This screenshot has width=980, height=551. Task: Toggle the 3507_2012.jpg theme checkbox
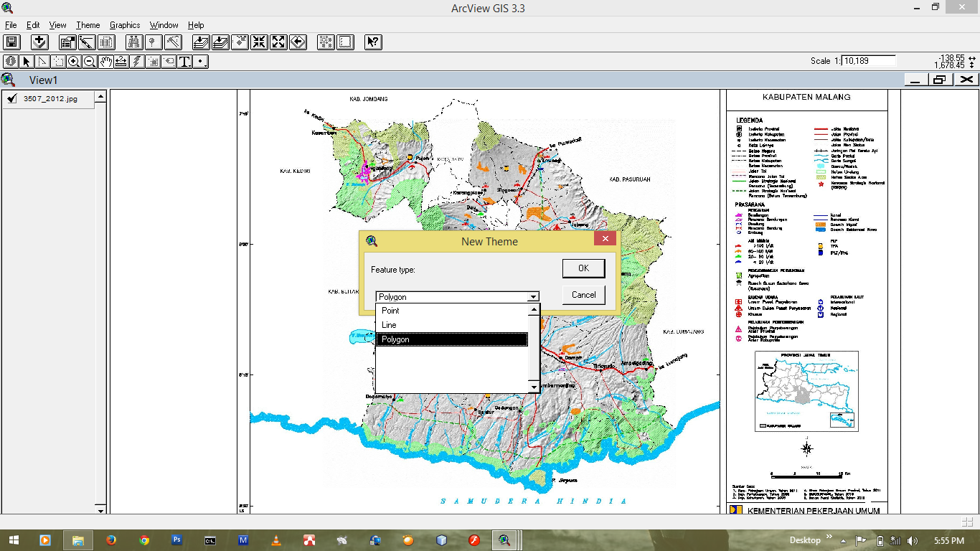point(12,99)
